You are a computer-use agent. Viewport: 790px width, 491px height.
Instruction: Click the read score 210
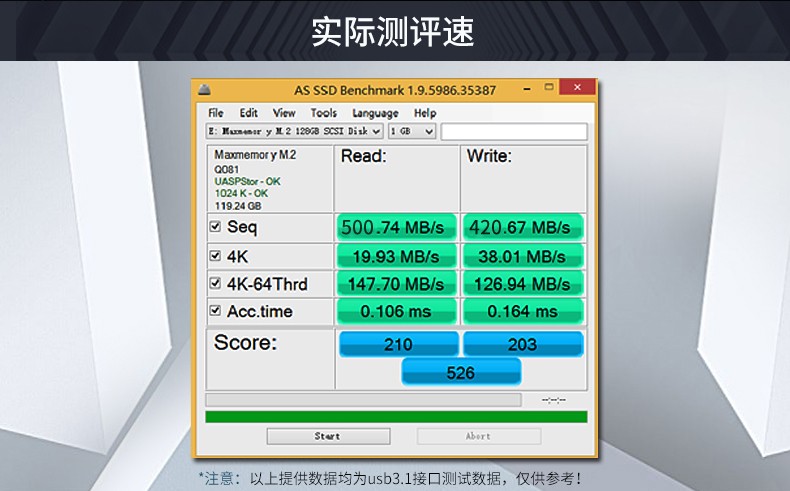(399, 344)
